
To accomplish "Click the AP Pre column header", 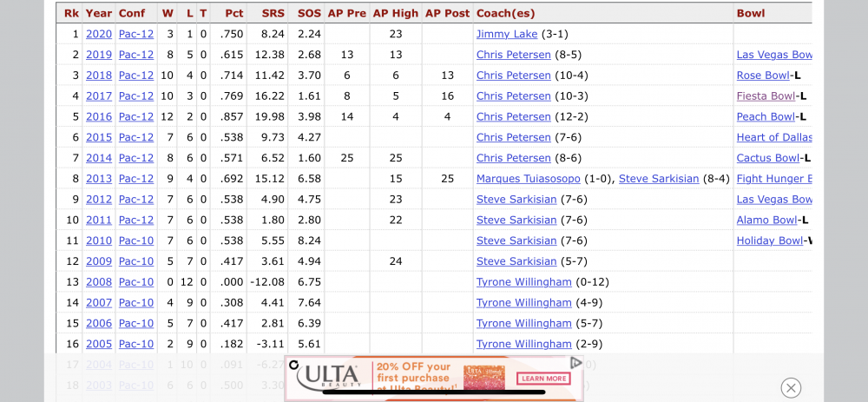I will (x=346, y=13).
